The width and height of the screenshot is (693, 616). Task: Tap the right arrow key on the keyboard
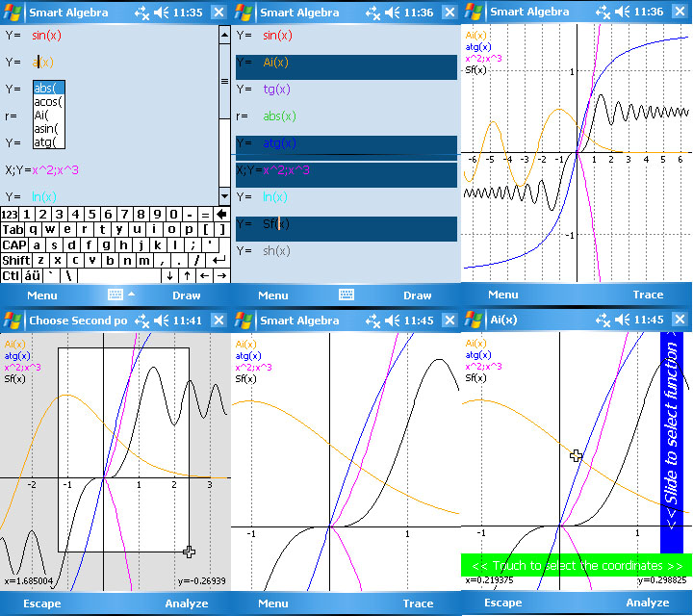point(222,275)
